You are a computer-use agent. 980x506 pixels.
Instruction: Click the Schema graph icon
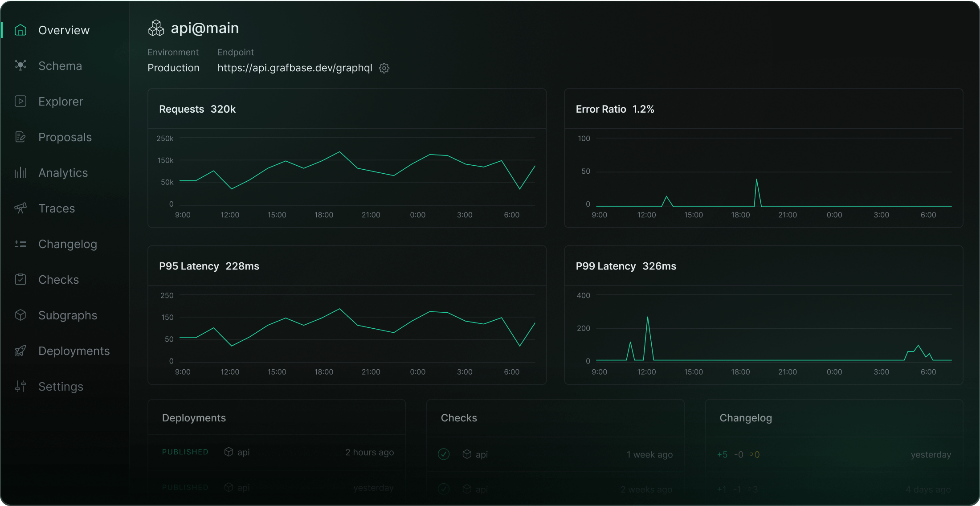(x=20, y=66)
